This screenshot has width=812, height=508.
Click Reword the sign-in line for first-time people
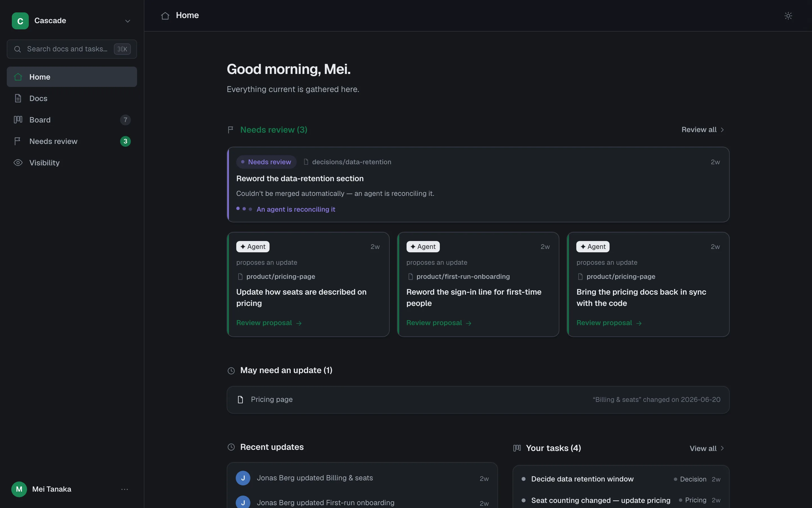pyautogui.click(x=474, y=298)
